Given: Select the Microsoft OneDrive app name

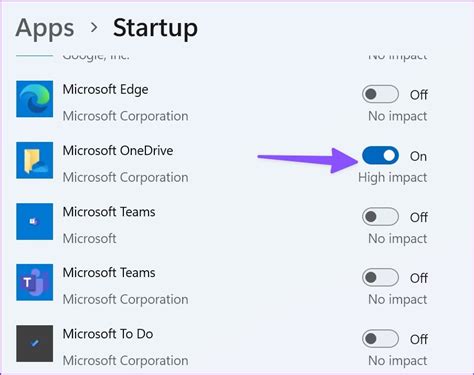Looking at the screenshot, I should click(118, 151).
